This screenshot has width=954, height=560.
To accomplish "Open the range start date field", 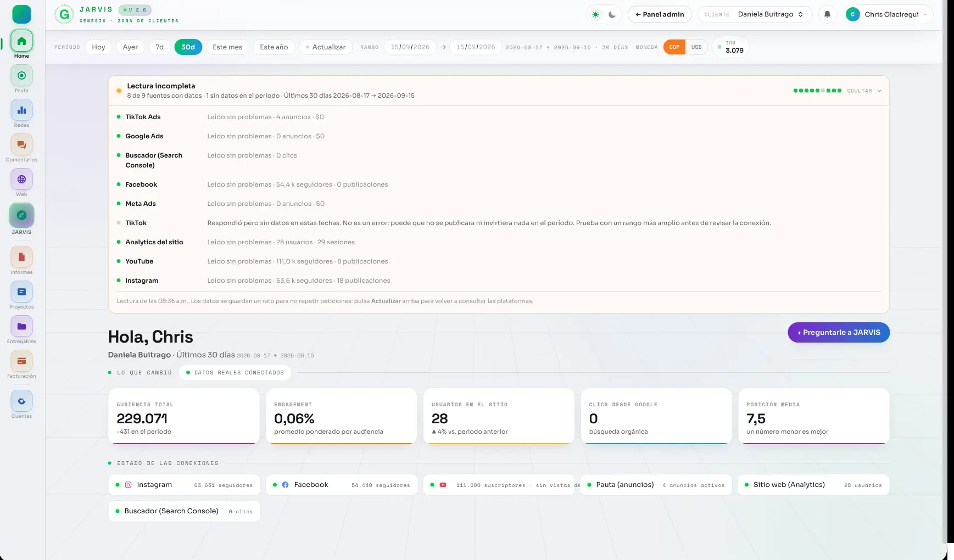I will click(410, 47).
